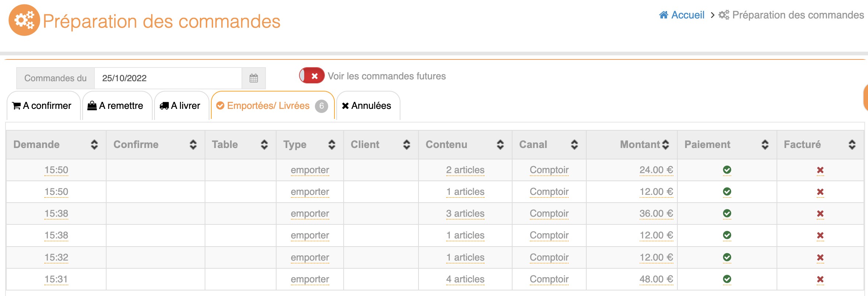868x296 pixels.
Task: Sort table by Facturé column arrows
Action: tap(852, 145)
